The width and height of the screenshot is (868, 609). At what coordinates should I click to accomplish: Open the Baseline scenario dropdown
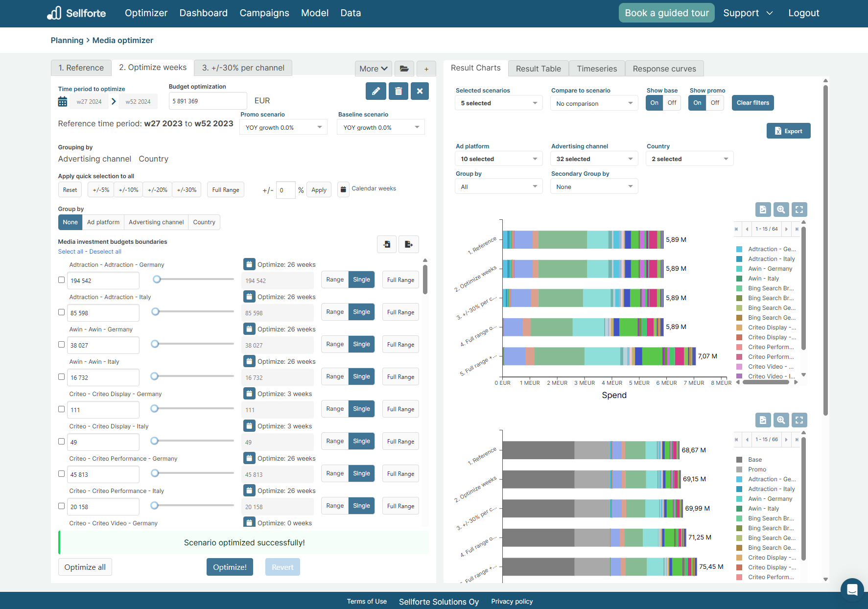click(x=381, y=127)
